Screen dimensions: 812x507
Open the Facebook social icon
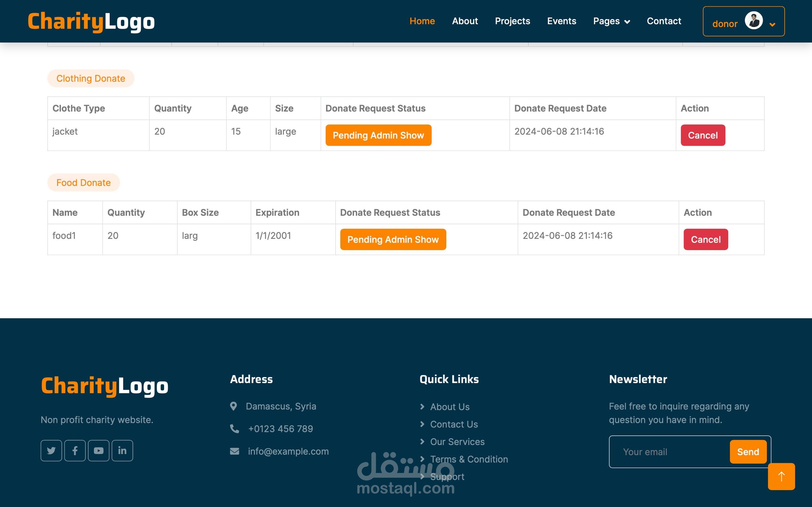[75, 450]
